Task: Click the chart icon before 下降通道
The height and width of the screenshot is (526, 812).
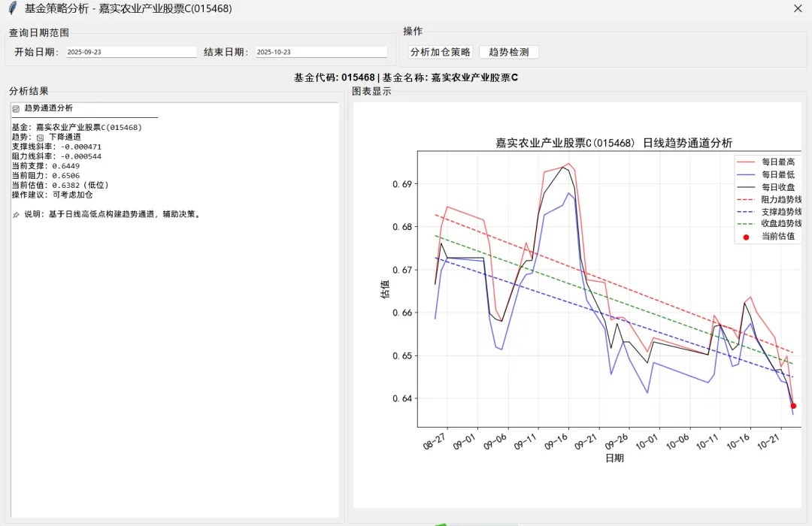Action: click(40, 138)
